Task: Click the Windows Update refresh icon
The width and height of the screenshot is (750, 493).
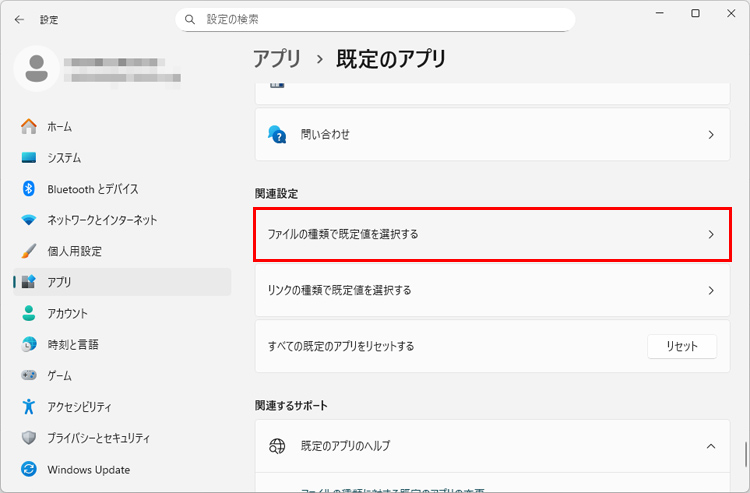Action: pos(29,469)
